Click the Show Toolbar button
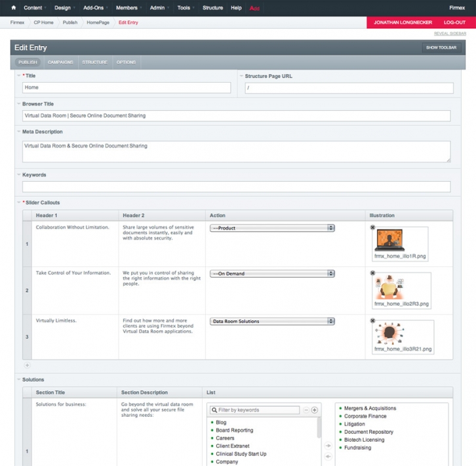 441,47
